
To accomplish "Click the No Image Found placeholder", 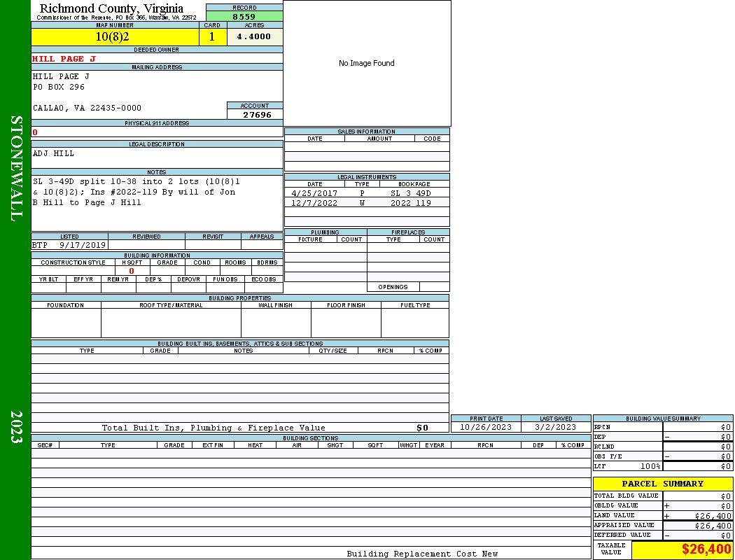I will click(x=367, y=63).
